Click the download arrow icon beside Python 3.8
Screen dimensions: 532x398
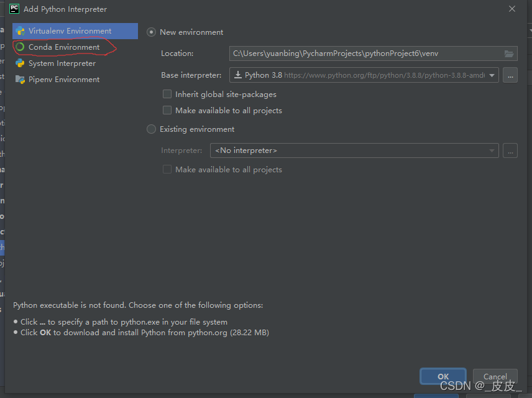[238, 75]
